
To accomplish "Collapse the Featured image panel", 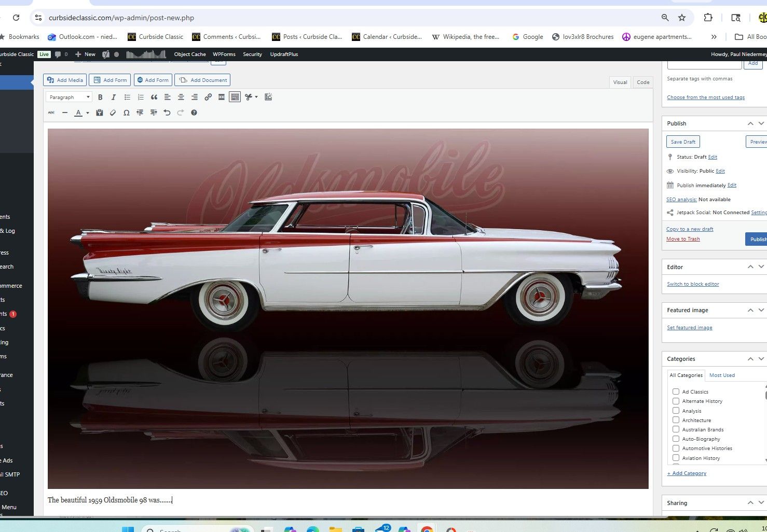I will 750,310.
